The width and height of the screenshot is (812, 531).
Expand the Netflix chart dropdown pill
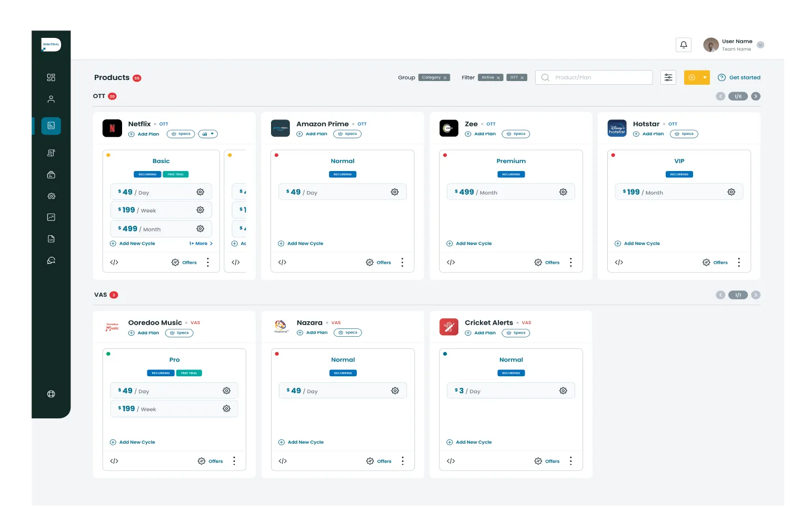click(x=208, y=134)
